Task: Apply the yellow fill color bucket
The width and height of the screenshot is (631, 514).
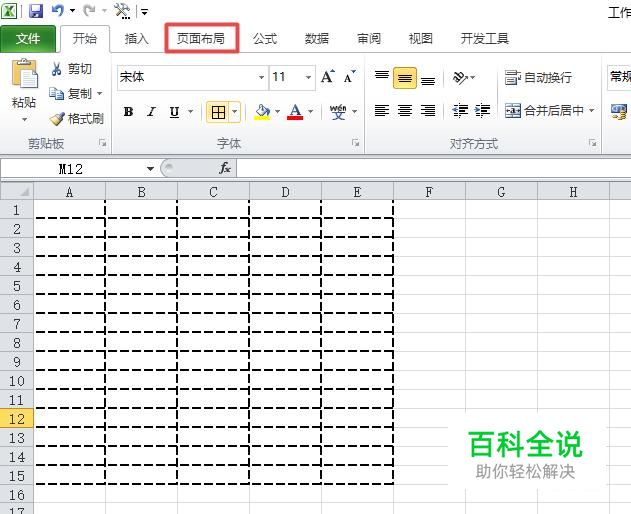Action: (262, 112)
